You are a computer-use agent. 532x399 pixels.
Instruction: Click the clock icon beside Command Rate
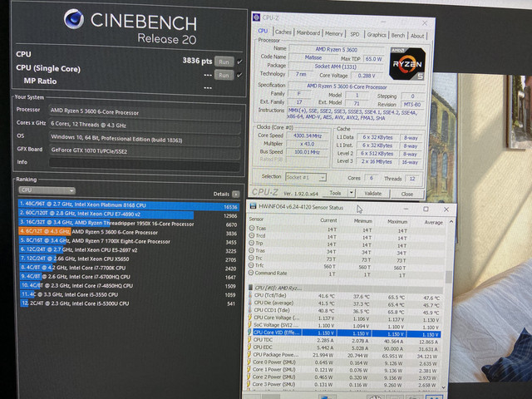[252, 273]
